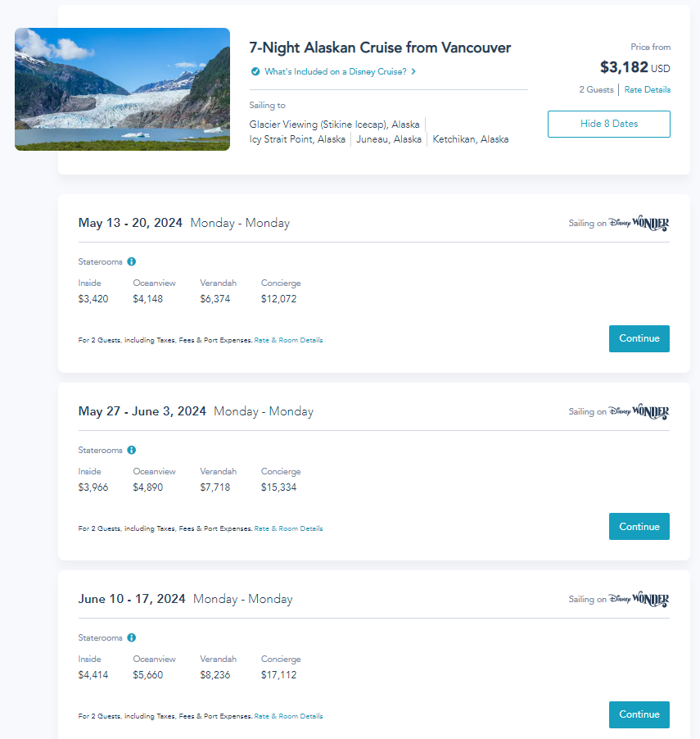Viewport: 700px width, 739px height.
Task: Continue with the May 13 - 20 sailing
Action: tap(639, 338)
